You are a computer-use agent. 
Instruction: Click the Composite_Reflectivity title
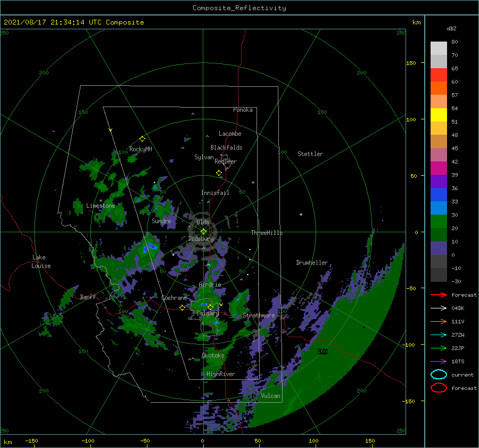click(240, 8)
